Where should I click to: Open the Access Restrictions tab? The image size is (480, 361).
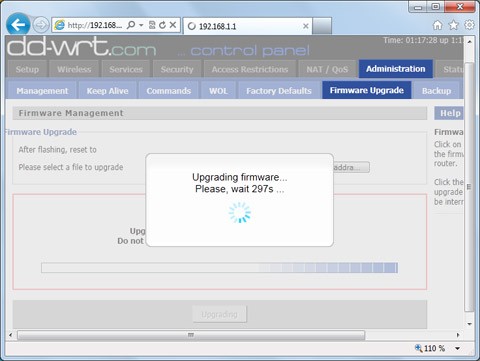(x=250, y=69)
